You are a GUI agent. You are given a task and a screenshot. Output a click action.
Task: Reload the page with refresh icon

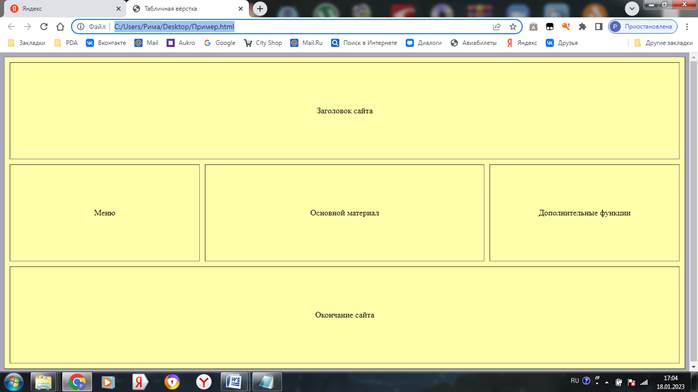[x=44, y=27]
